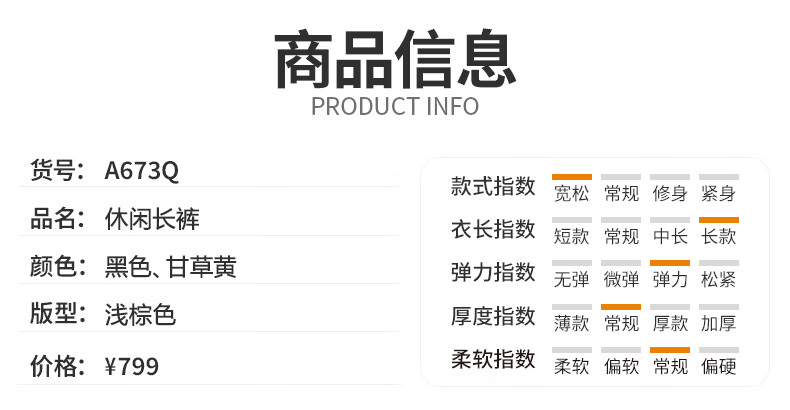Screen dimensions: 790x410
Task: Select 紧身 fit option
Action: point(718,193)
